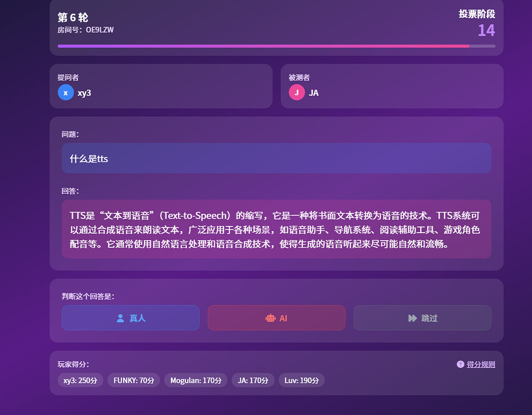Click the 玩家得分 label
This screenshot has height=415, width=532.
(73, 364)
